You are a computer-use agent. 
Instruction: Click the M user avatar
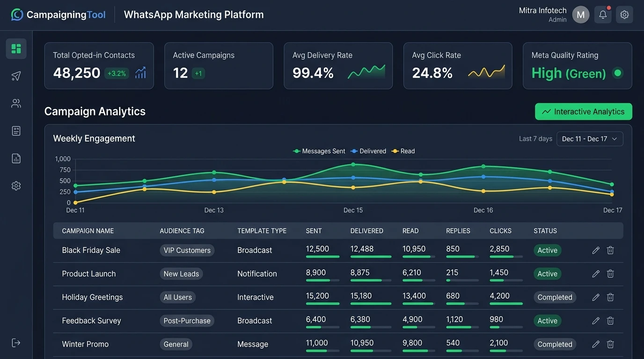point(581,15)
